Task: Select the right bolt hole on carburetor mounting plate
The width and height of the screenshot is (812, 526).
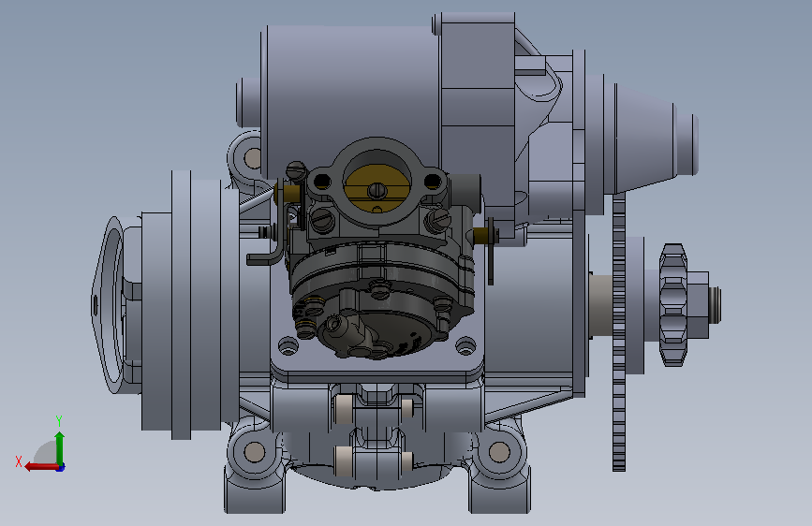Action: [x=465, y=346]
